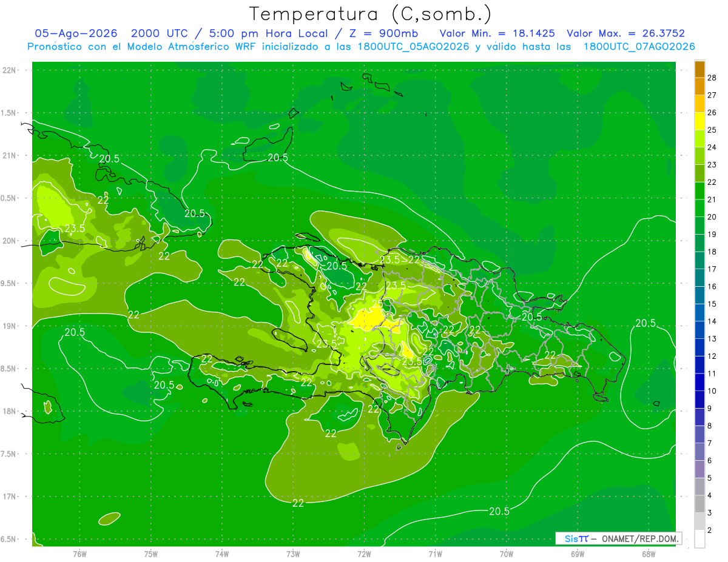Click the teal swatch between 16 and 17
Image resolution: width=728 pixels, height=562 pixels.
click(699, 278)
